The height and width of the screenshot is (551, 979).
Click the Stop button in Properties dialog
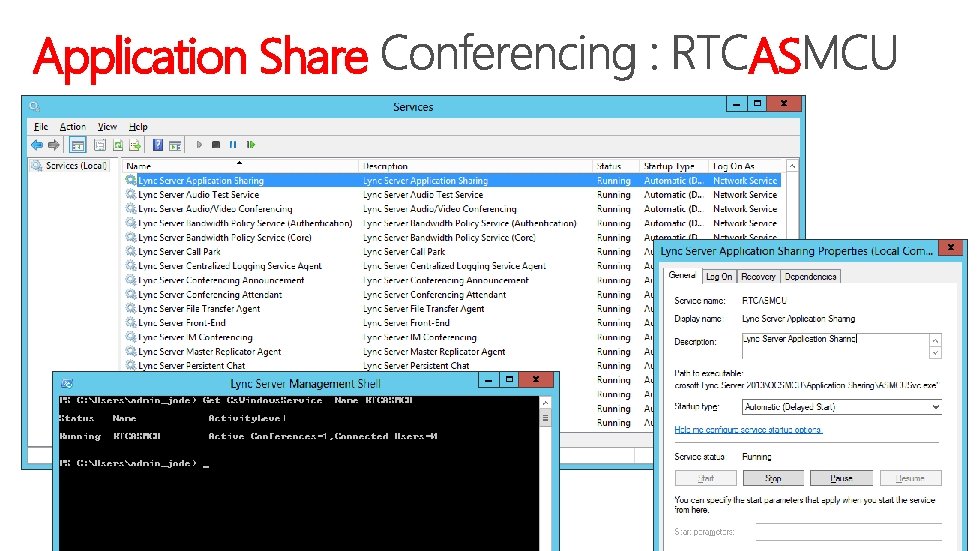pyautogui.click(x=773, y=479)
